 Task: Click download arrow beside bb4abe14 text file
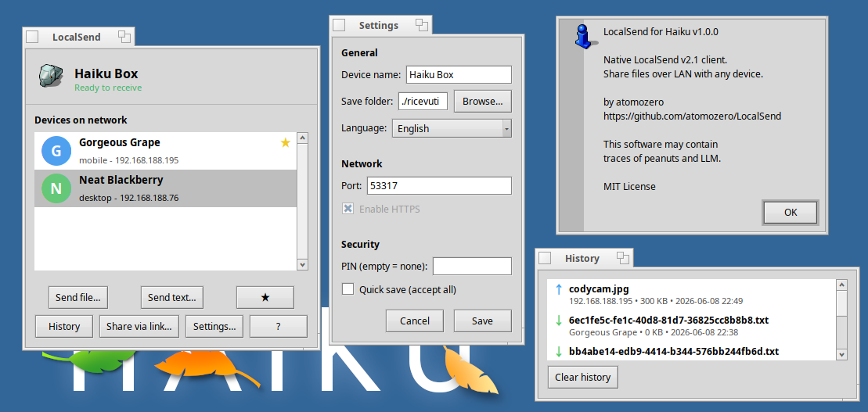point(559,351)
